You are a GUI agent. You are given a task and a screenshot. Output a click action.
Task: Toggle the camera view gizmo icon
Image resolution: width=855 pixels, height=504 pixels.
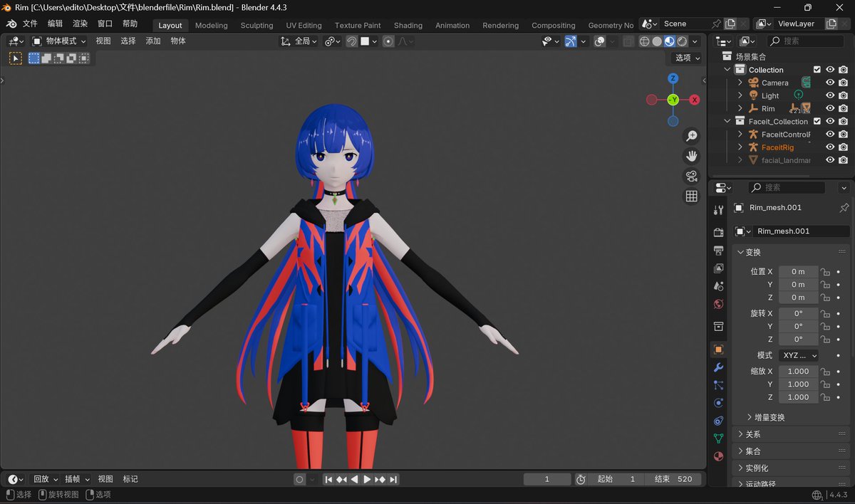pyautogui.click(x=691, y=176)
